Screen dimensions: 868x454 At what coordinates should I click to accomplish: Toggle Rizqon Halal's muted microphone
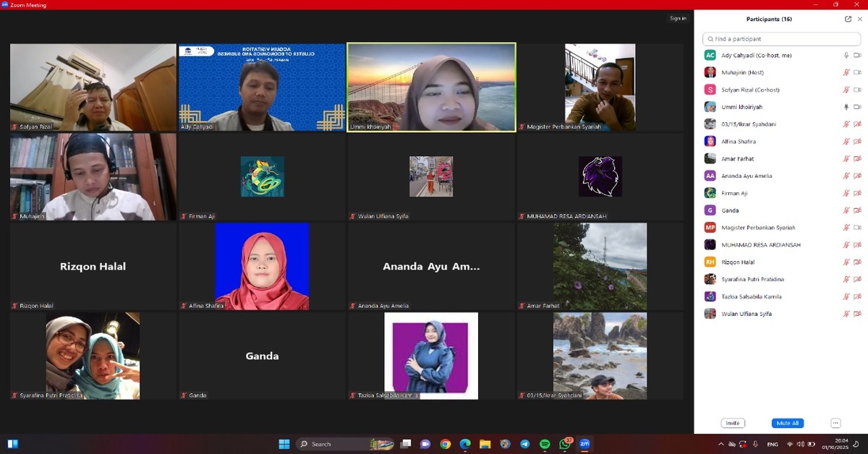click(846, 262)
